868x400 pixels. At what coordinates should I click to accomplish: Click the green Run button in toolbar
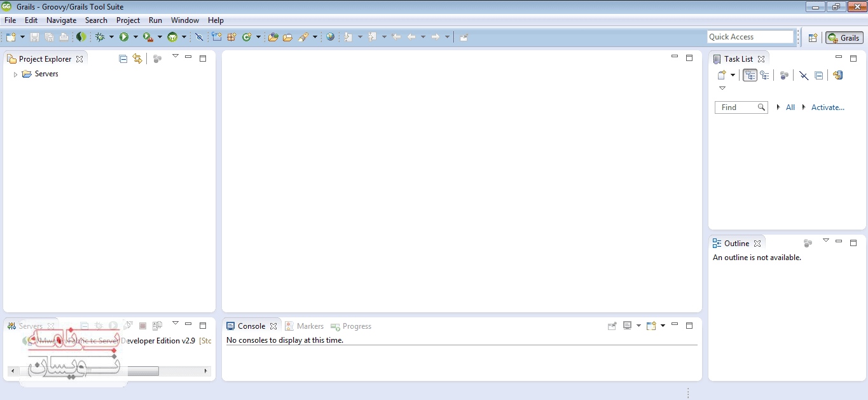click(x=124, y=38)
